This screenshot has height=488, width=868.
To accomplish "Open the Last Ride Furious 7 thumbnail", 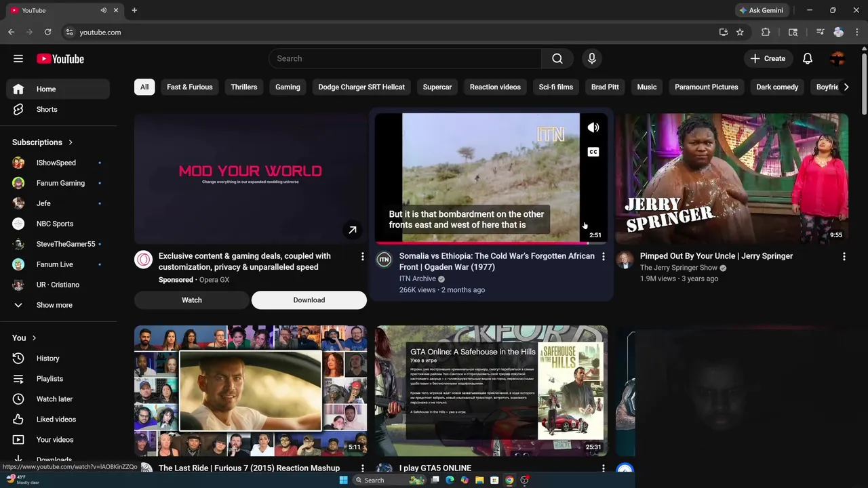I will tap(251, 390).
